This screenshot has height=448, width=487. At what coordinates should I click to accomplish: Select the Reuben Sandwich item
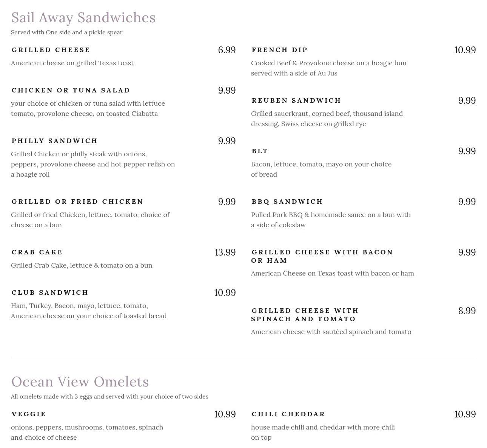pos(296,100)
